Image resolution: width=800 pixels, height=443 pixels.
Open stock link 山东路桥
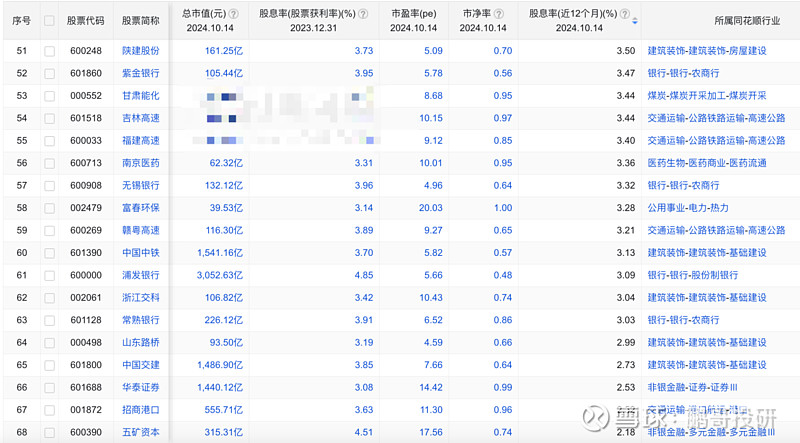click(141, 342)
